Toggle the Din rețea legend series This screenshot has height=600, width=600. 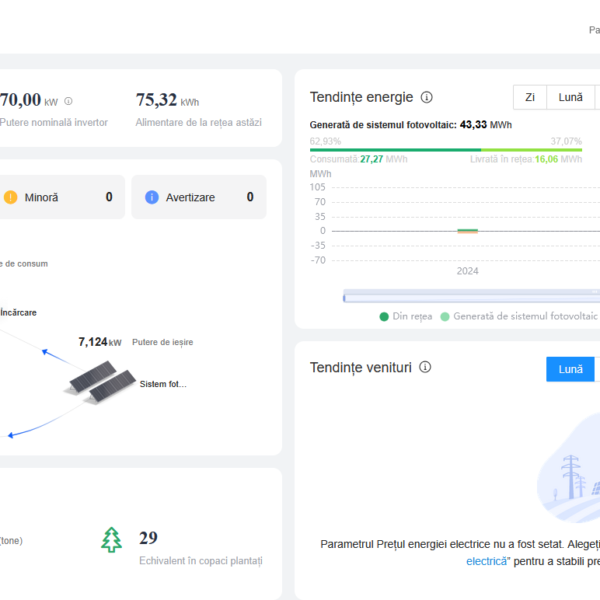pos(407,316)
